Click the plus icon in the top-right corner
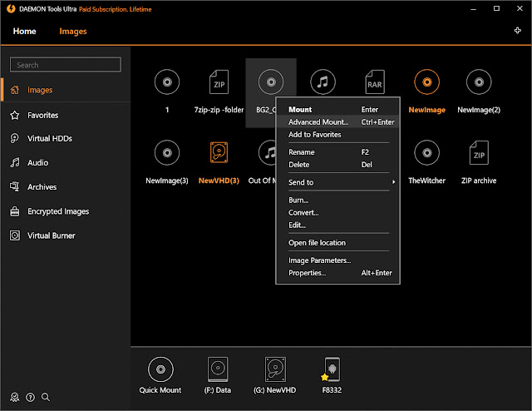The image size is (532, 411). pyautogui.click(x=517, y=31)
